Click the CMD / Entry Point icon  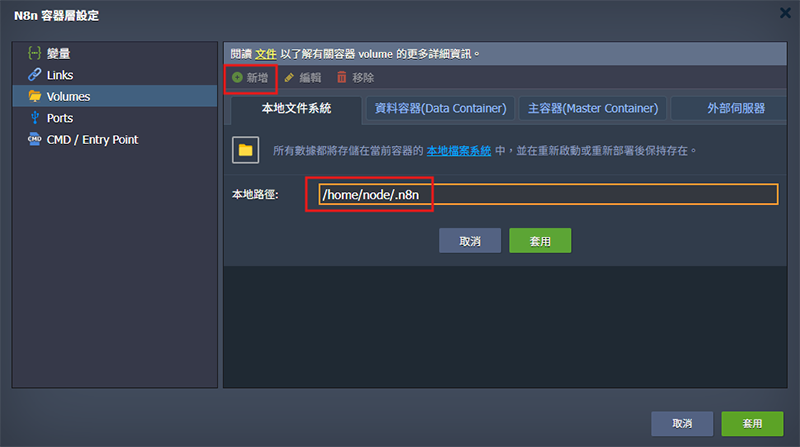point(34,139)
